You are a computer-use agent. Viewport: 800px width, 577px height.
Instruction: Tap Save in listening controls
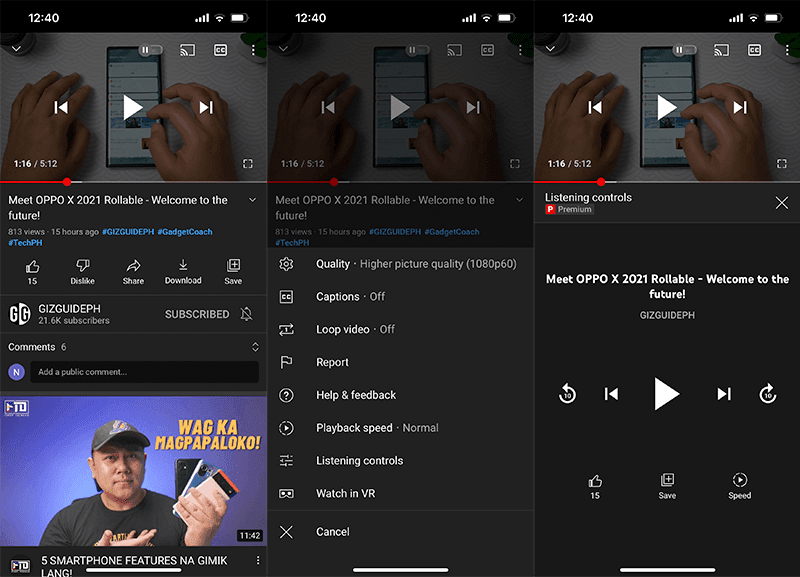[667, 487]
